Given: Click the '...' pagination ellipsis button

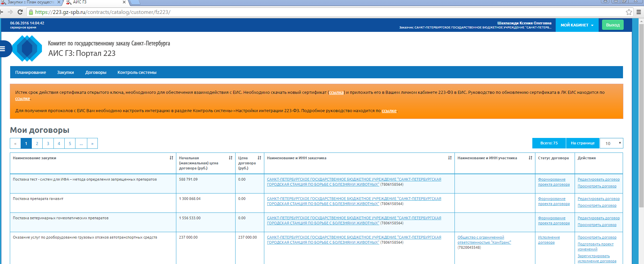Looking at the screenshot, I should click(81, 144).
